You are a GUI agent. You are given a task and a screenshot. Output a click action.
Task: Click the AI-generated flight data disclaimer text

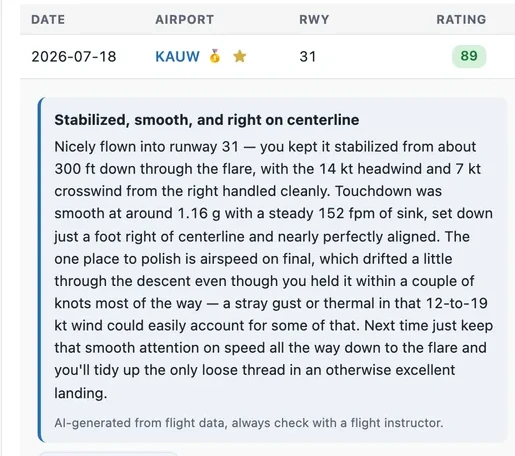pos(249,423)
